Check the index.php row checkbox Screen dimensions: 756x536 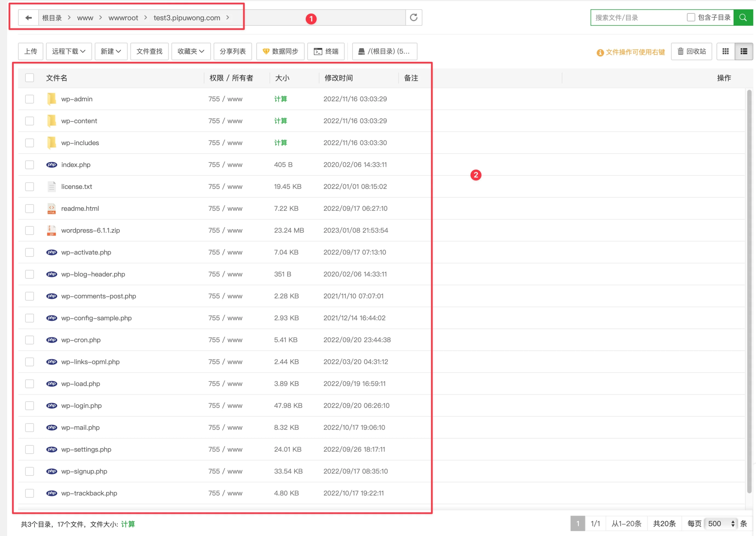tap(30, 165)
